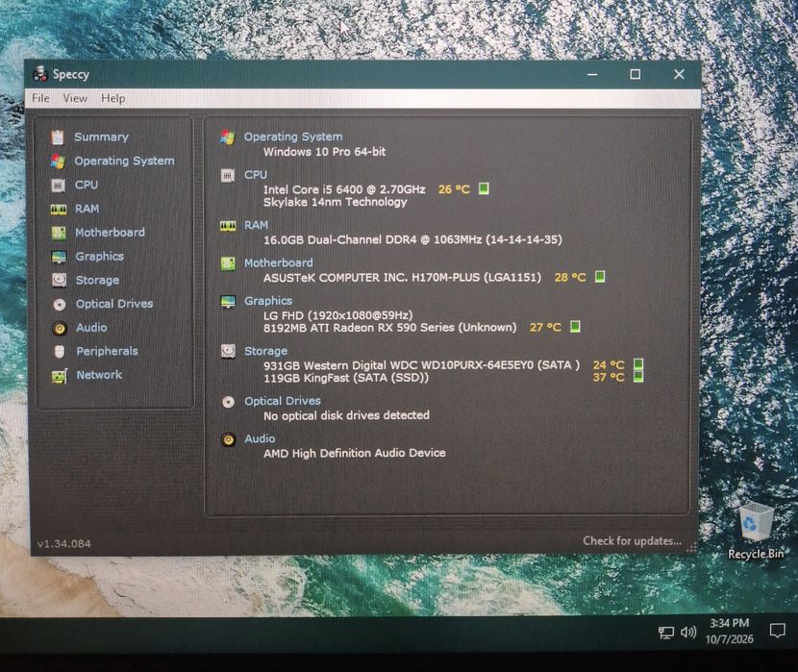Click the Optical Drives disc icon in sidebar
The height and width of the screenshot is (672, 798).
point(60,304)
